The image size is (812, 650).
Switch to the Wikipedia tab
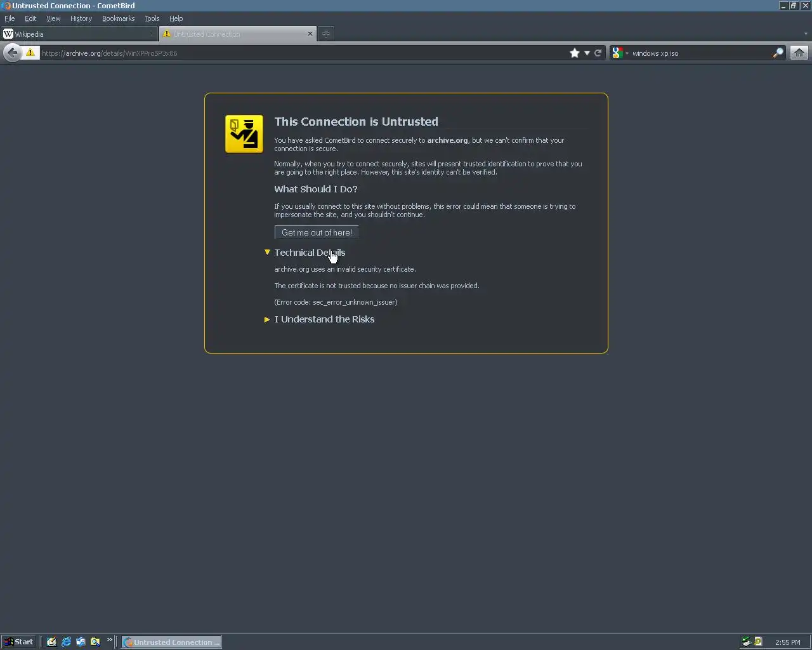pos(79,34)
